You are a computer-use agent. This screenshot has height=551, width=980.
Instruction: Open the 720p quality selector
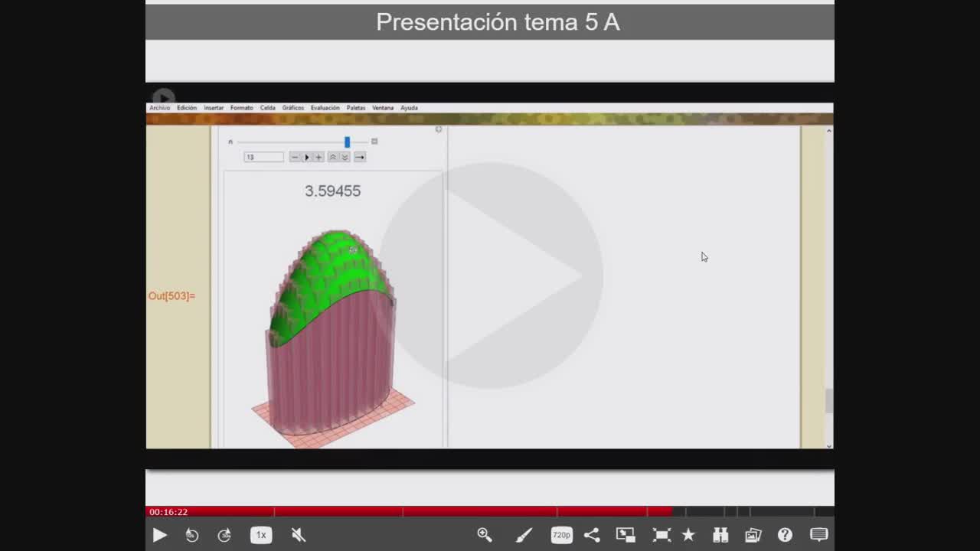click(561, 535)
